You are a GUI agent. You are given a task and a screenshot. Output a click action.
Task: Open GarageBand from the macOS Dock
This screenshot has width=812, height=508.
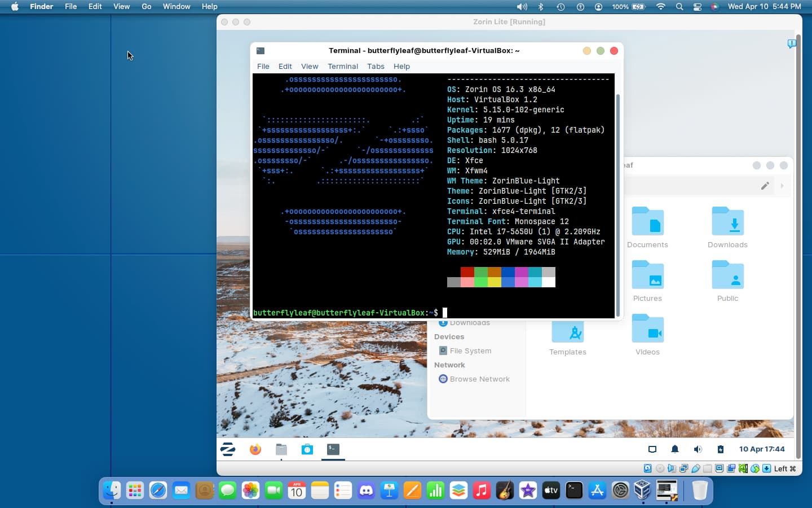pyautogui.click(x=505, y=491)
